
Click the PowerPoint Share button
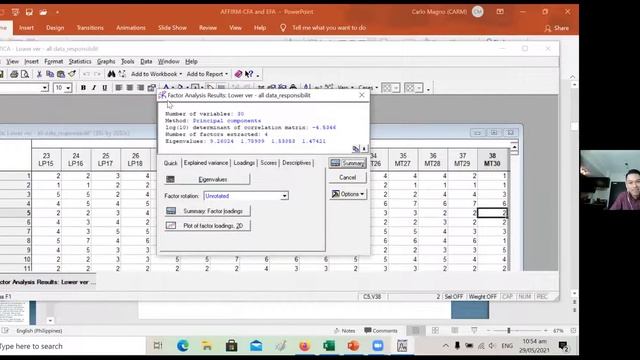pos(557,28)
